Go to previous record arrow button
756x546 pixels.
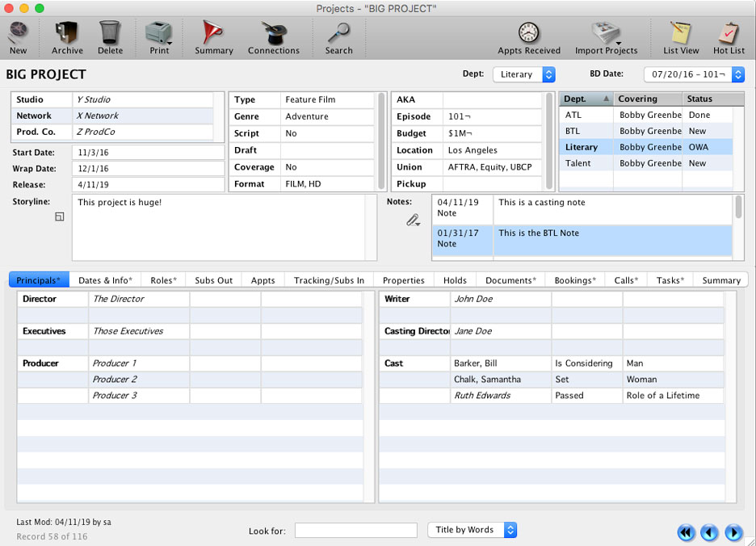(709, 532)
